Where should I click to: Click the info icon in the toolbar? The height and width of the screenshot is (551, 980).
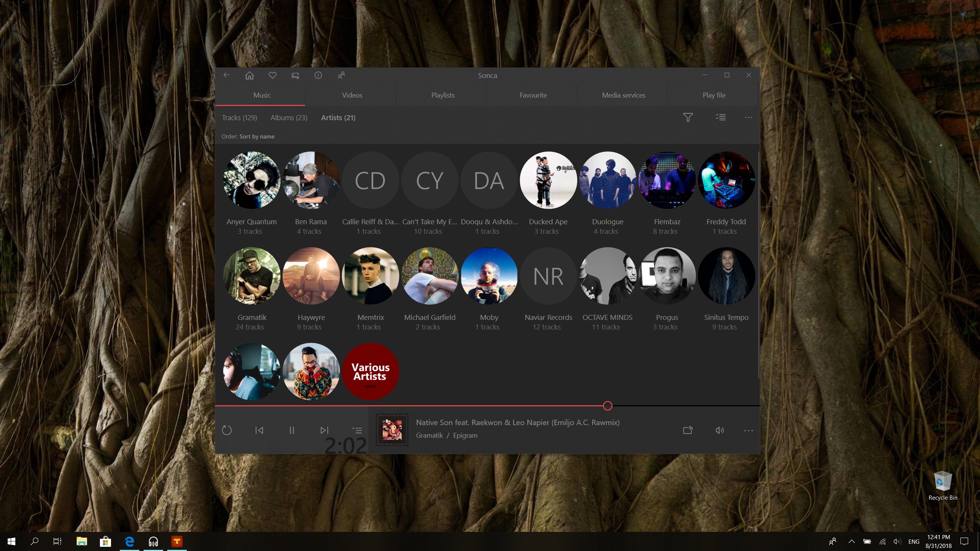318,75
